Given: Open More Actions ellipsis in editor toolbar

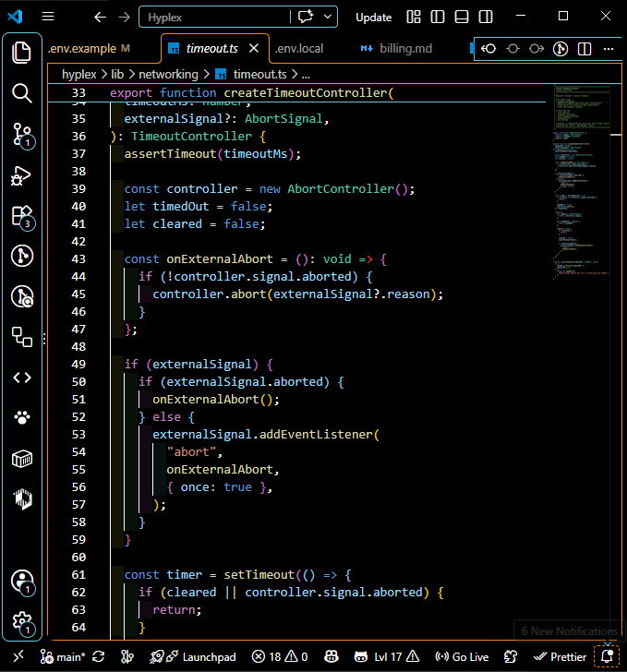Looking at the screenshot, I should point(609,49).
